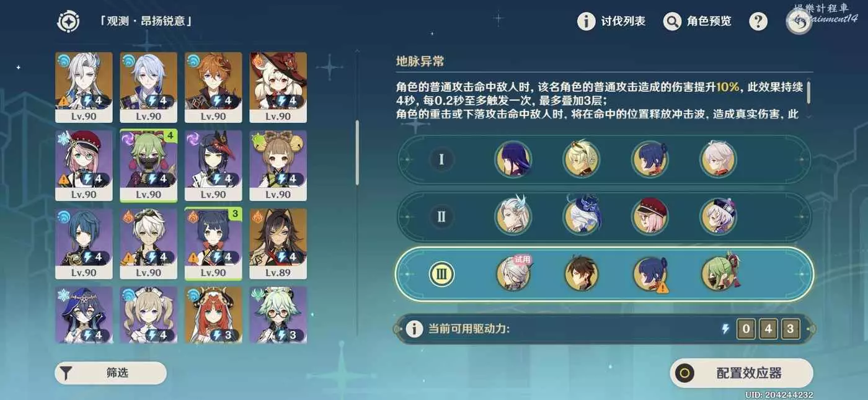Image resolution: width=868 pixels, height=400 pixels.
Task: Select the dark-skinned Lv.89 character card
Action: (278, 244)
